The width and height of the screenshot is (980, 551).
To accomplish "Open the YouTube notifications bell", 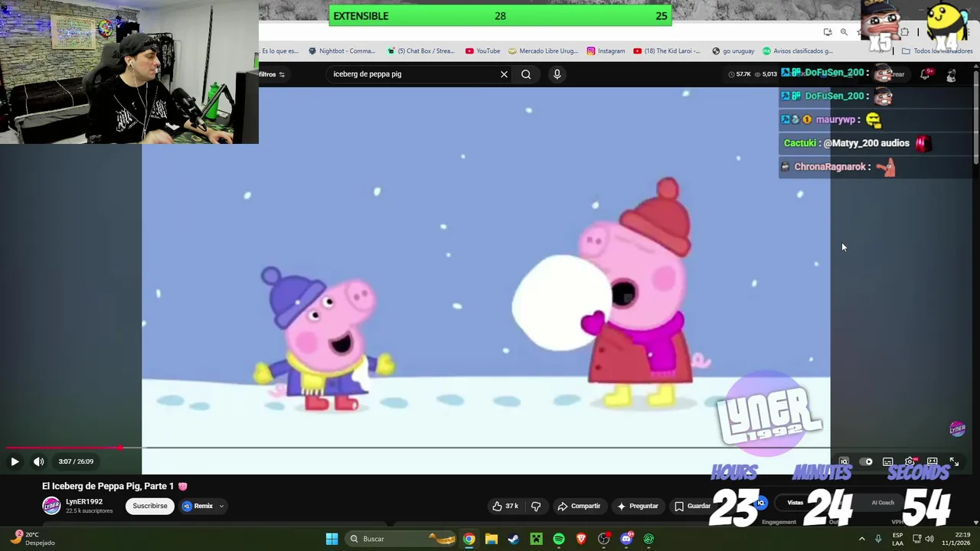I will click(x=925, y=74).
